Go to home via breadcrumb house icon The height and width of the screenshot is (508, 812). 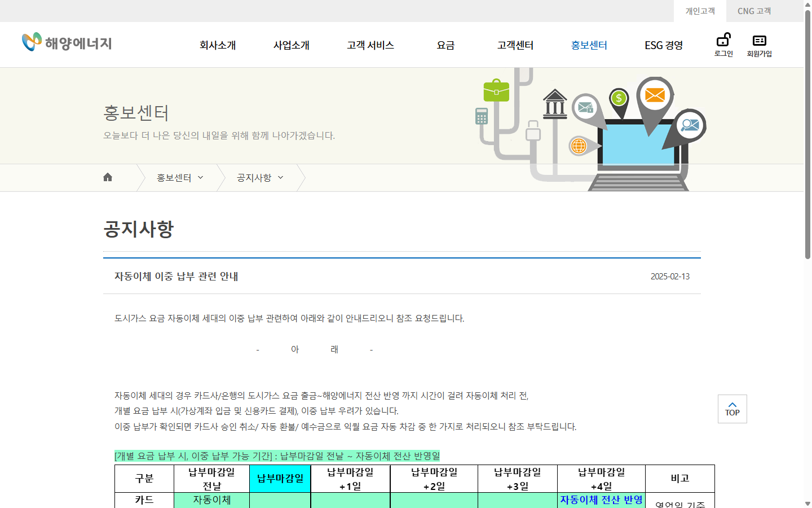(108, 177)
